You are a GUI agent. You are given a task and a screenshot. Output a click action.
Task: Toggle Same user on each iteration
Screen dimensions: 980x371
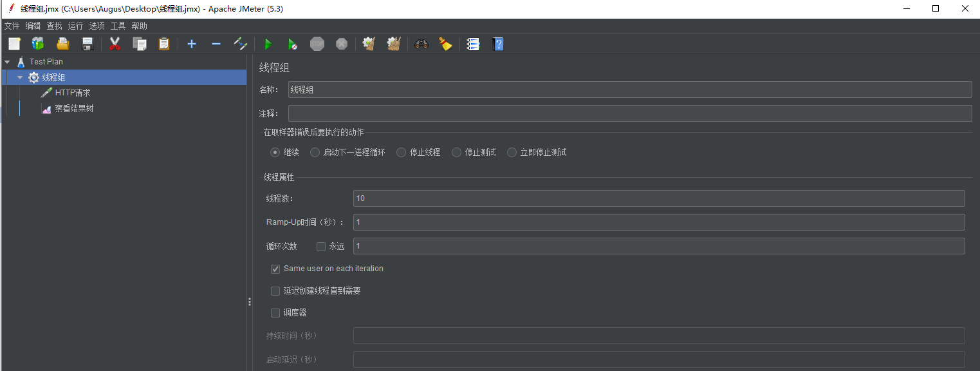275,269
